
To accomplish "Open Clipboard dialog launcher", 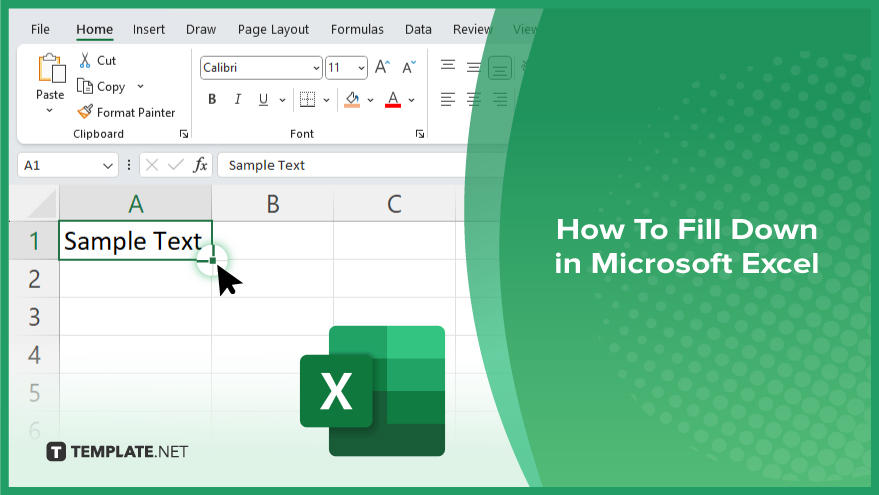I will pos(183,133).
